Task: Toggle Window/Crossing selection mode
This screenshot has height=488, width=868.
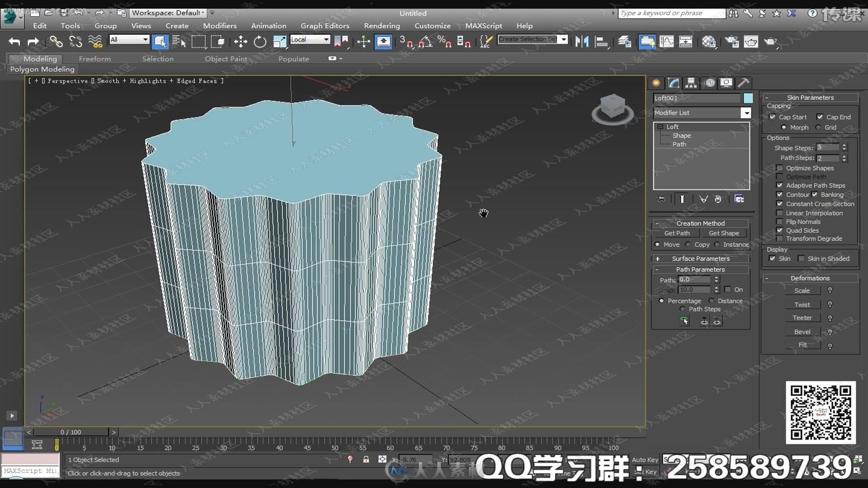Action: [218, 42]
